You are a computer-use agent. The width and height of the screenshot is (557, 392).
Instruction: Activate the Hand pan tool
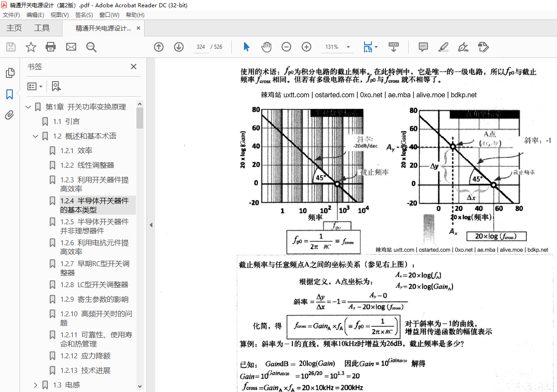[266, 47]
